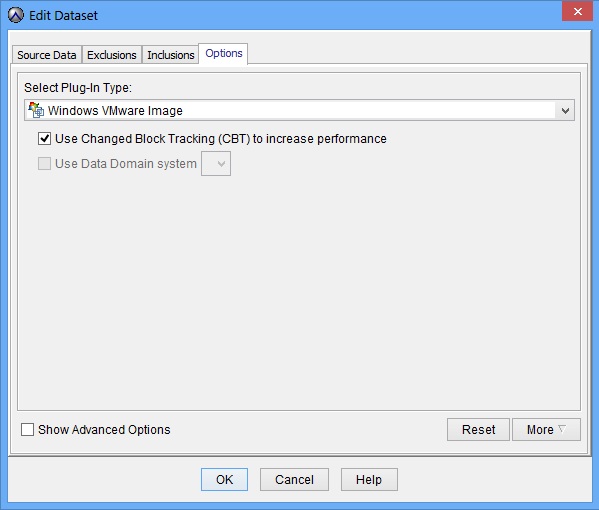Cancel the dataset edits

click(x=294, y=479)
